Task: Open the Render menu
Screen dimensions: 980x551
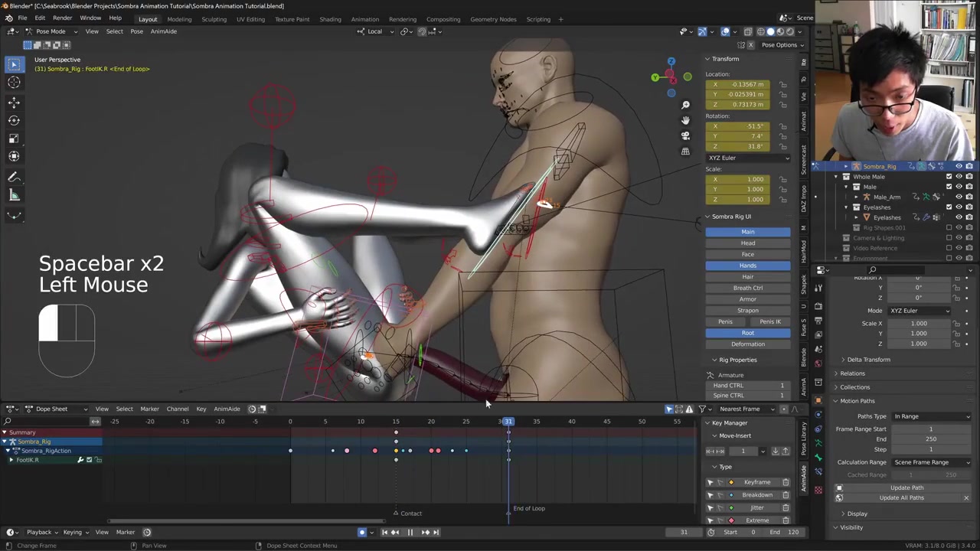Action: [62, 18]
